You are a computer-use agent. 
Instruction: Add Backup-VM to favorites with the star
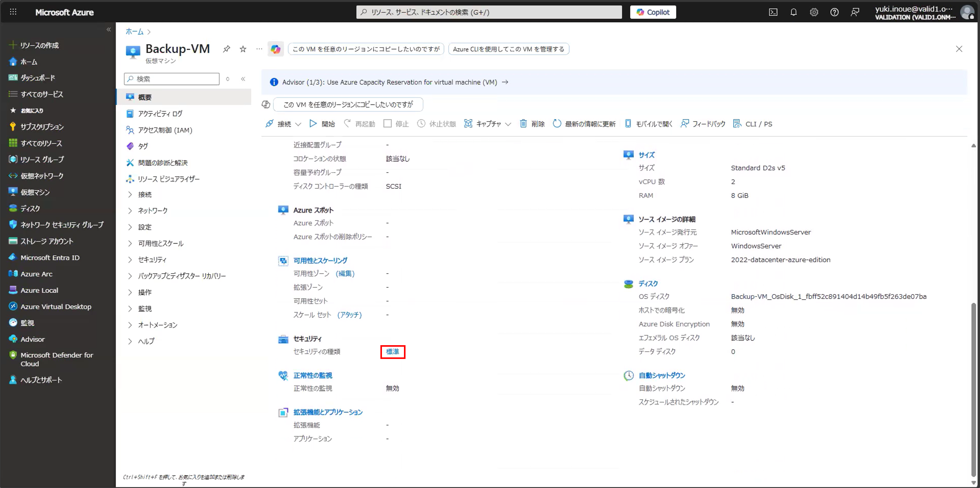coord(243,49)
